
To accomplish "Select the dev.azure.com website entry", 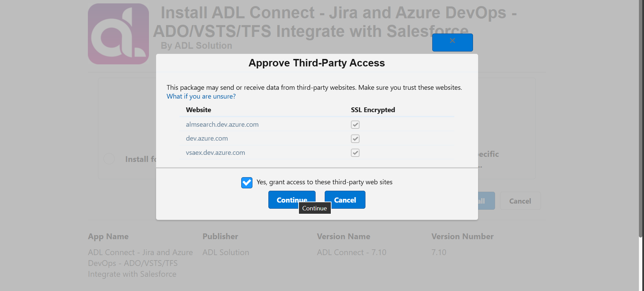I will tap(207, 138).
